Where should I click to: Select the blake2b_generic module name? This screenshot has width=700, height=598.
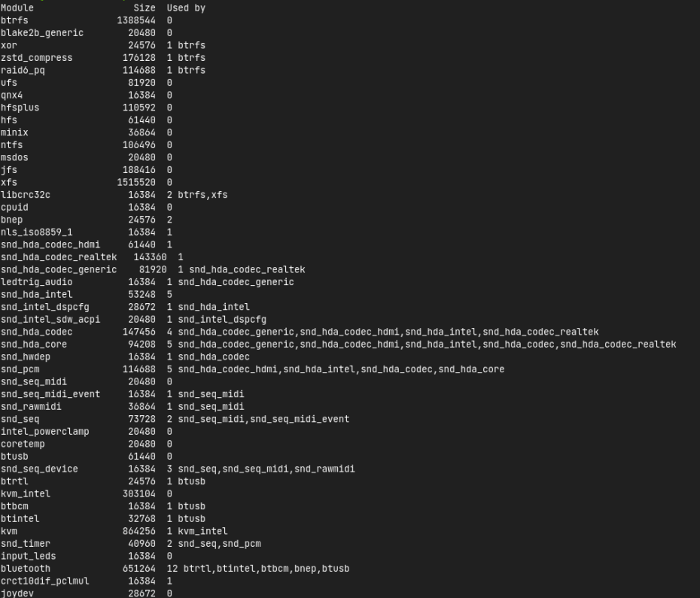(x=42, y=33)
